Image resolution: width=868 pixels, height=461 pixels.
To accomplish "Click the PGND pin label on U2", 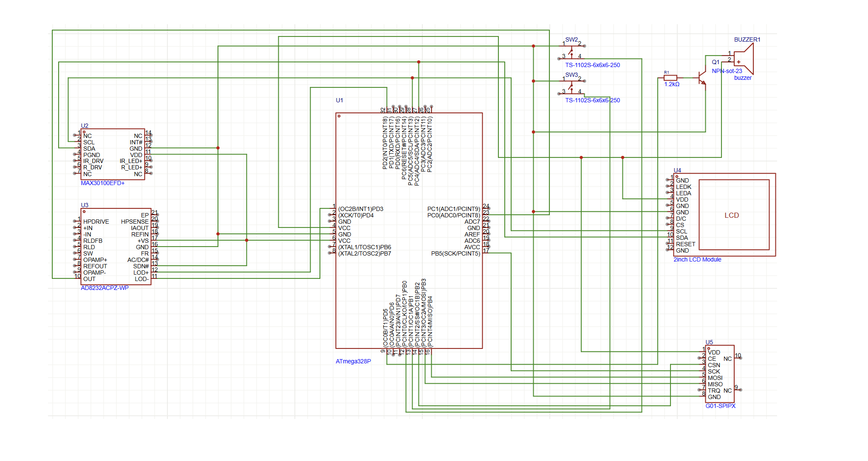I will pyautogui.click(x=92, y=155).
